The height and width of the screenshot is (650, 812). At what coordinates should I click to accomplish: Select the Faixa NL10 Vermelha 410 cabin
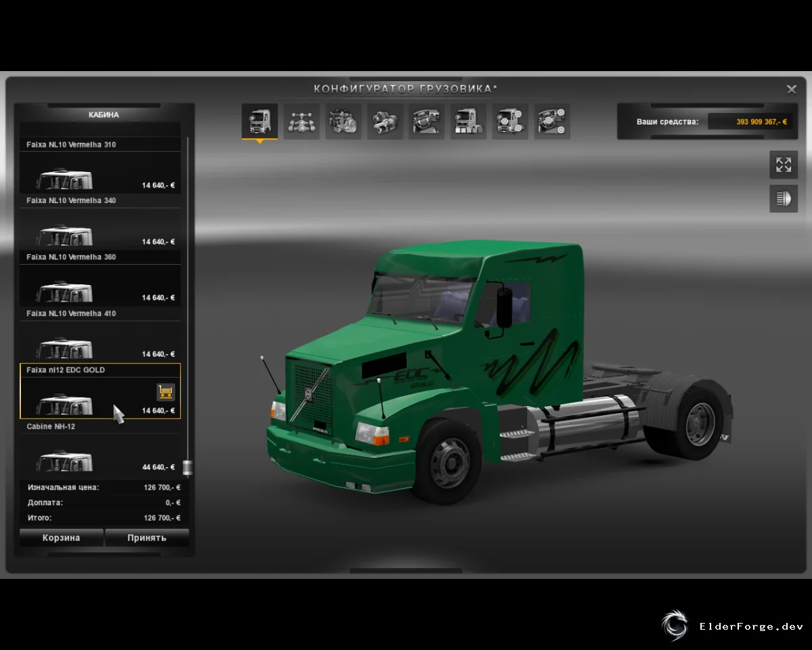101,334
